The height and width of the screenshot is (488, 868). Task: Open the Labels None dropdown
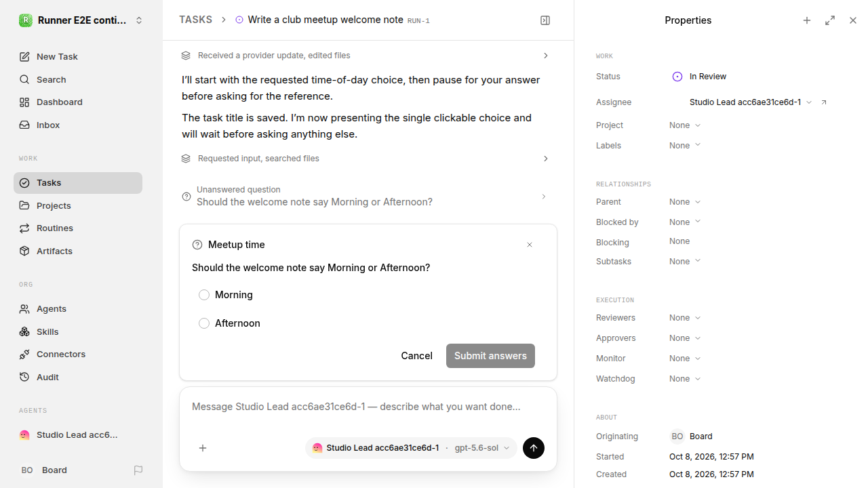pyautogui.click(x=685, y=146)
